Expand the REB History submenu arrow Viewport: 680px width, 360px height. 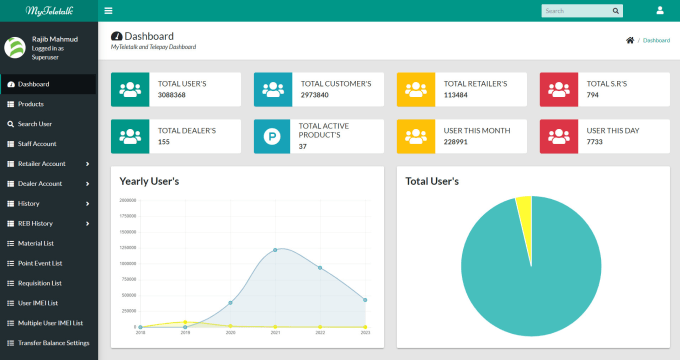tap(88, 224)
